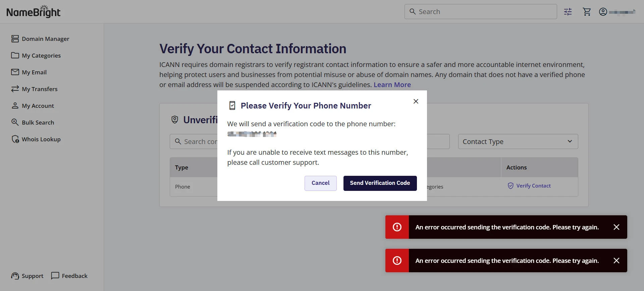Click the shopping cart icon
This screenshot has width=644, height=291.
click(x=587, y=12)
